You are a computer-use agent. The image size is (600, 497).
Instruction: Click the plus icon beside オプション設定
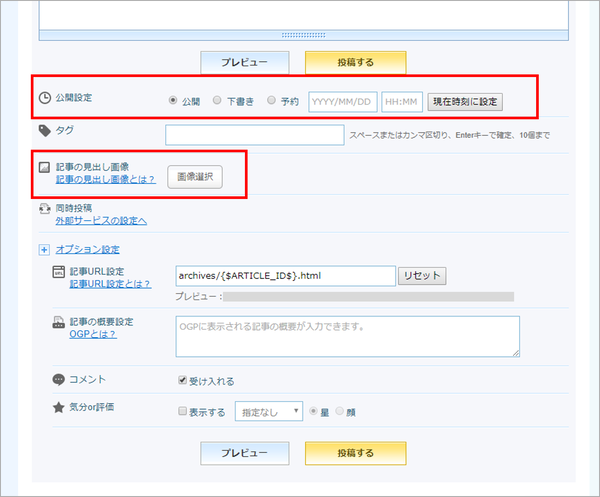[44, 250]
